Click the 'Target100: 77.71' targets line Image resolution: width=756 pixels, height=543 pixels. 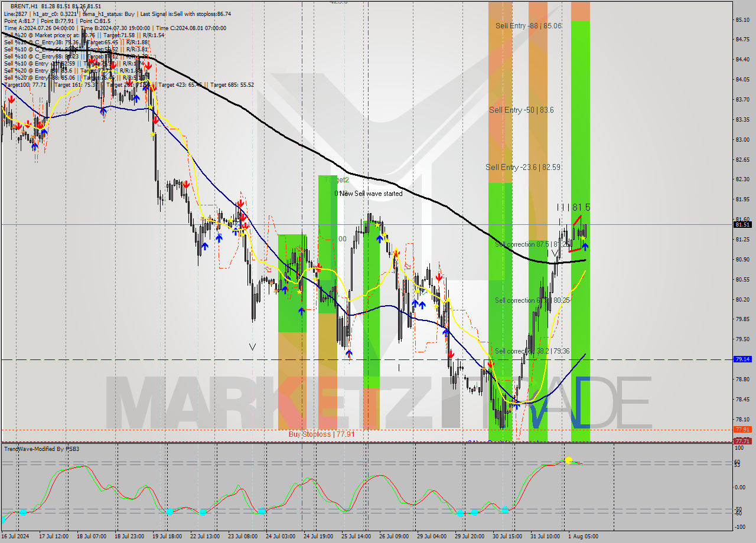[129, 84]
